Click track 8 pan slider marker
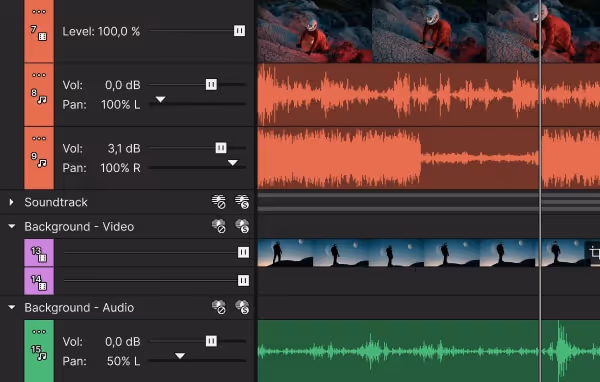The height and width of the screenshot is (382, 600). (160, 100)
